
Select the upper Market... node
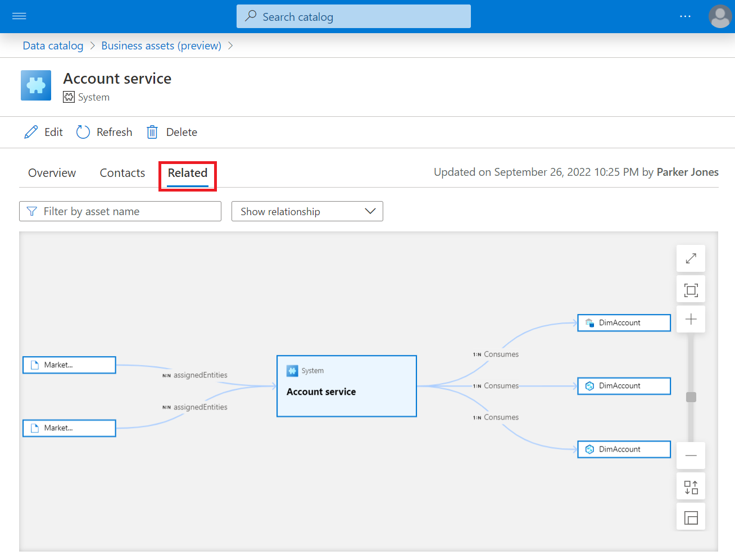click(x=69, y=365)
